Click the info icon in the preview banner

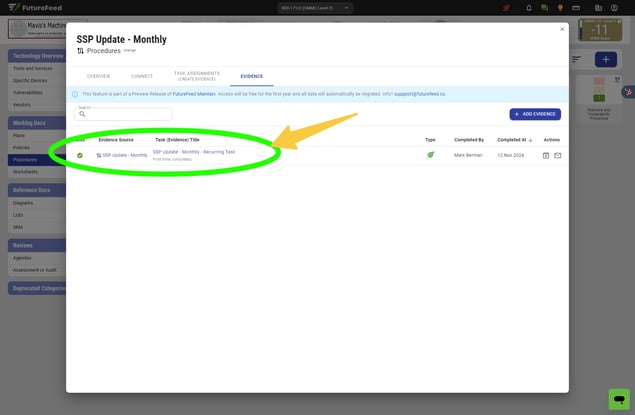(x=75, y=94)
